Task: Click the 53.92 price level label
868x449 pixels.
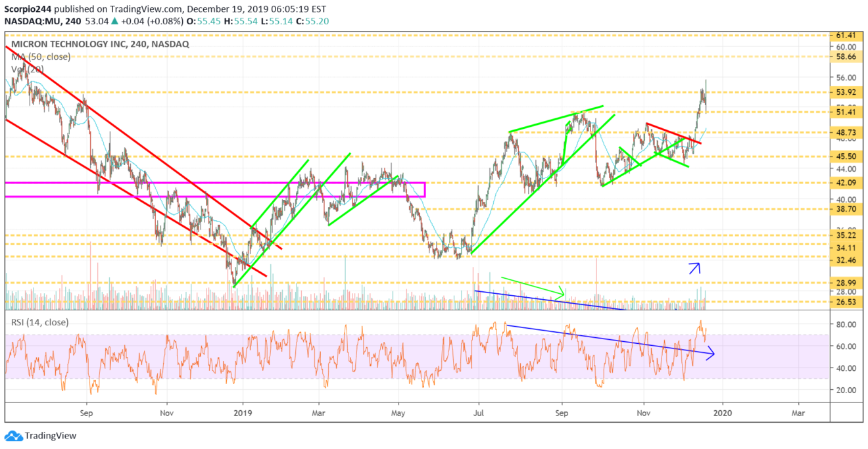Action: click(x=845, y=92)
